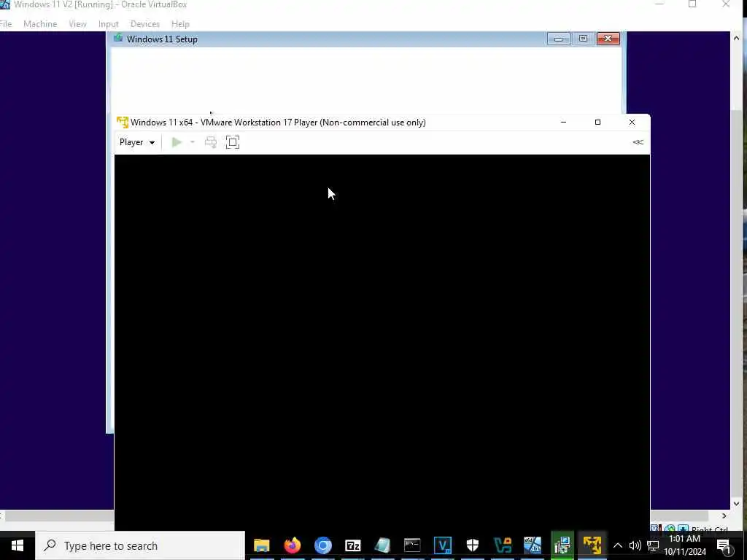Open the notification center icon
747x560 pixels.
[724, 545]
